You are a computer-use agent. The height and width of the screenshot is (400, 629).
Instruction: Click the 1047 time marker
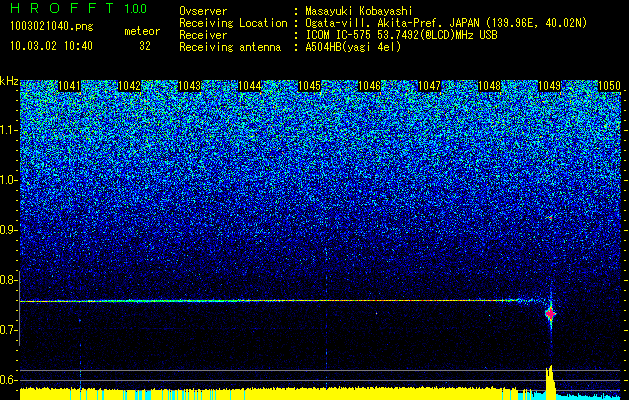429,86
